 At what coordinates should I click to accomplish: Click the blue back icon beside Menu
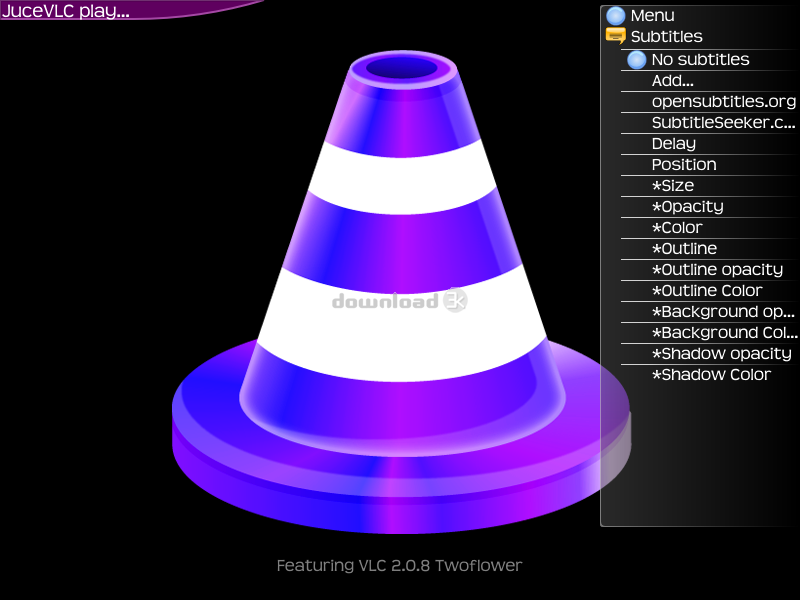pos(616,15)
